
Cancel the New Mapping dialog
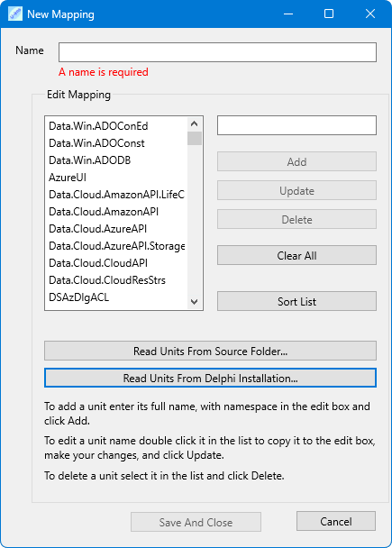coord(336,522)
